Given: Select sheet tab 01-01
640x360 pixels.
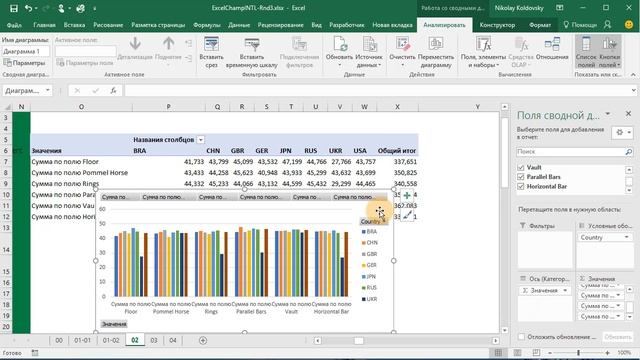Looking at the screenshot, I should 82,340.
